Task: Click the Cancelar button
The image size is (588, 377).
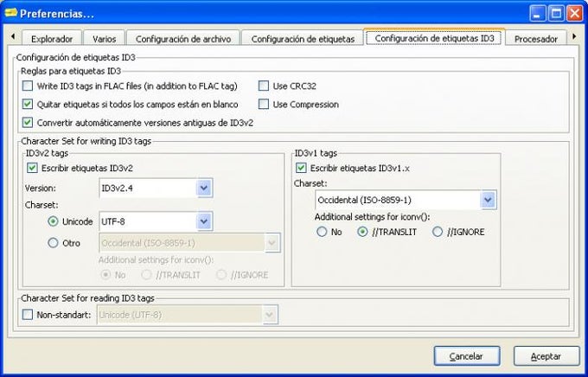Action: click(x=467, y=356)
